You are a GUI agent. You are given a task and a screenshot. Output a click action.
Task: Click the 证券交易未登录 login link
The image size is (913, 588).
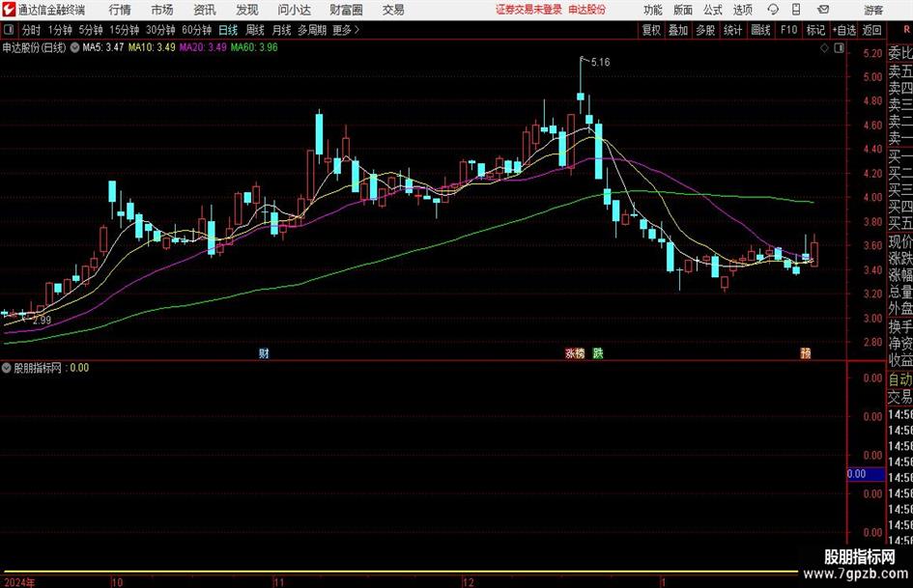(528, 10)
